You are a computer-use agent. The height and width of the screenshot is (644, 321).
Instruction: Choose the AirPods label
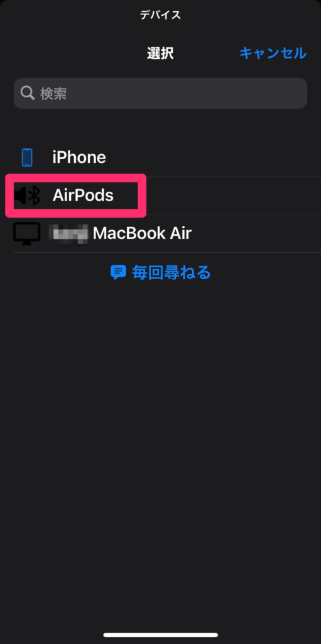coord(83,196)
